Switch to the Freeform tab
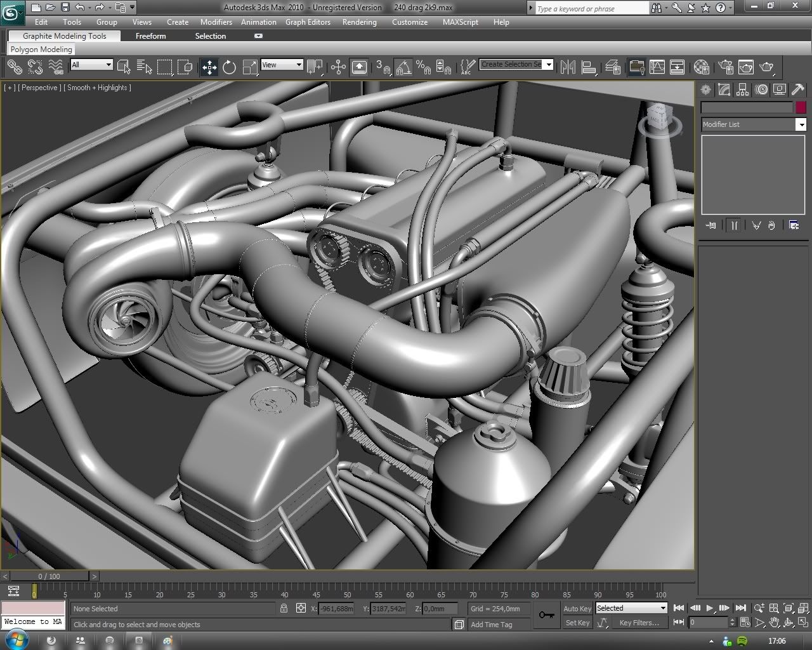812x650 pixels. coord(150,36)
